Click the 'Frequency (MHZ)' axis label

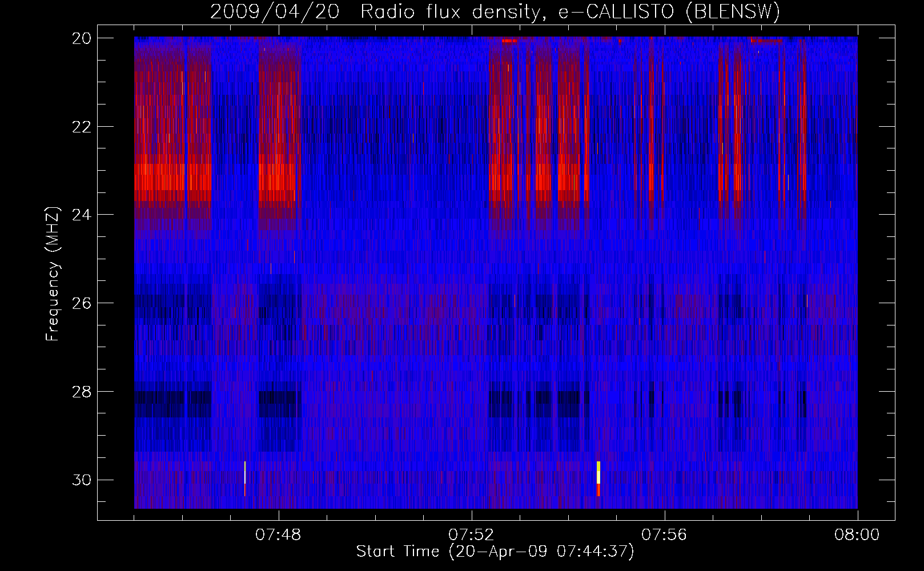pyautogui.click(x=52, y=274)
